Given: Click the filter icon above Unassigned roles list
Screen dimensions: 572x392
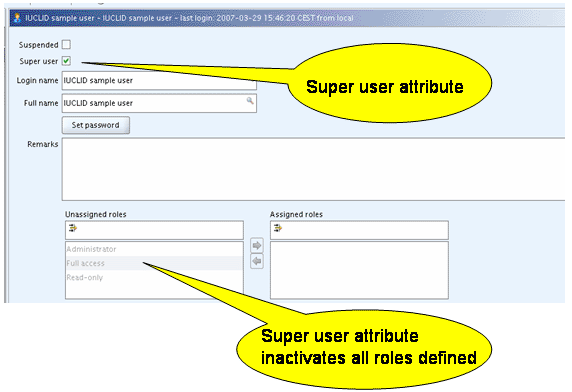Looking at the screenshot, I should click(x=73, y=228).
